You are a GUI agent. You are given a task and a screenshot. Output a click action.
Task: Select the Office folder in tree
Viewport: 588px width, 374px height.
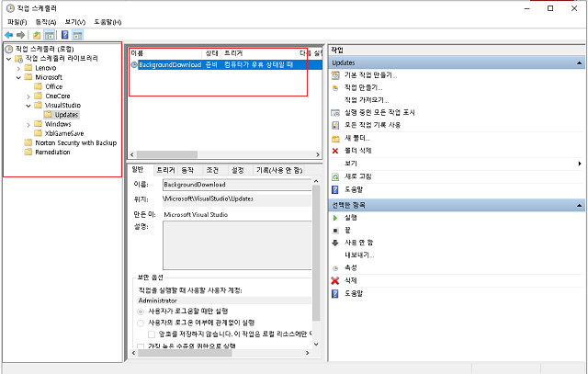coord(53,86)
